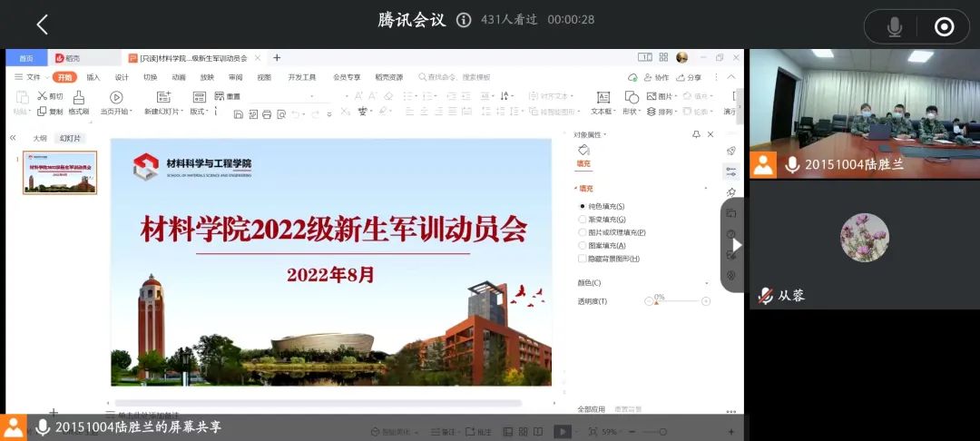This screenshot has height=441, width=980.
Task: Click the meeting info icon beside title
Action: 464,20
